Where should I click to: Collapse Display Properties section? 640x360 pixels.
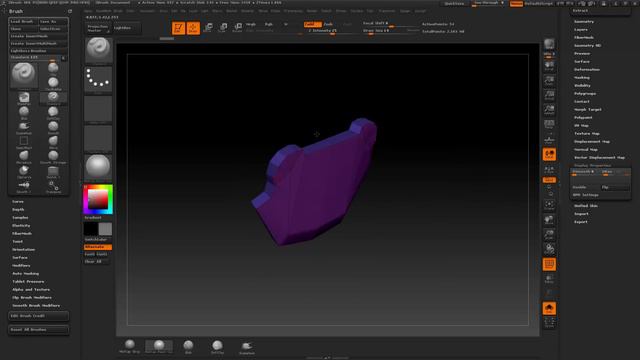[x=592, y=165]
